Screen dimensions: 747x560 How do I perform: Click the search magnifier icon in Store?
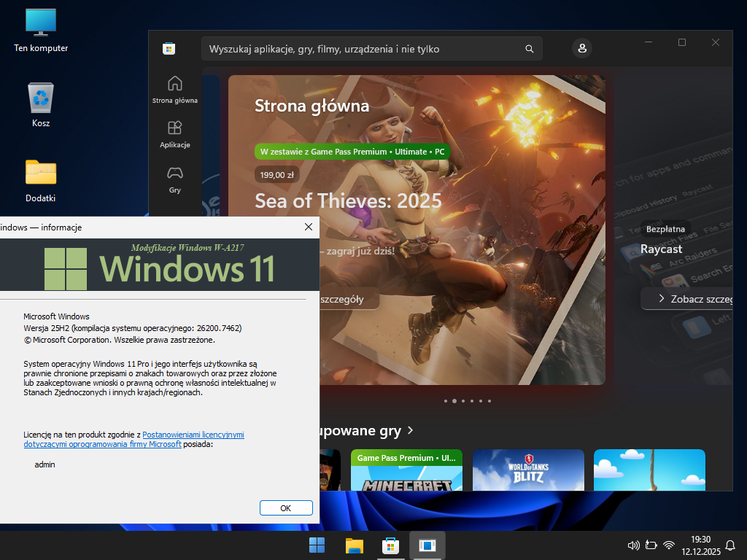click(x=530, y=49)
